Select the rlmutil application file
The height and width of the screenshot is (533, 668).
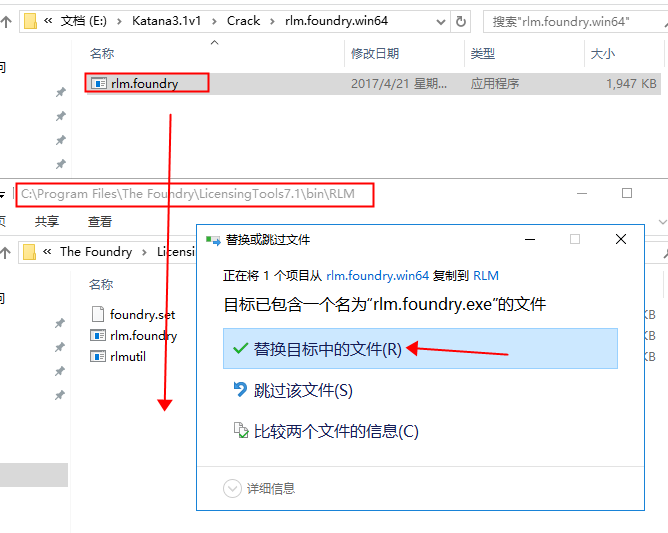[x=118, y=356]
